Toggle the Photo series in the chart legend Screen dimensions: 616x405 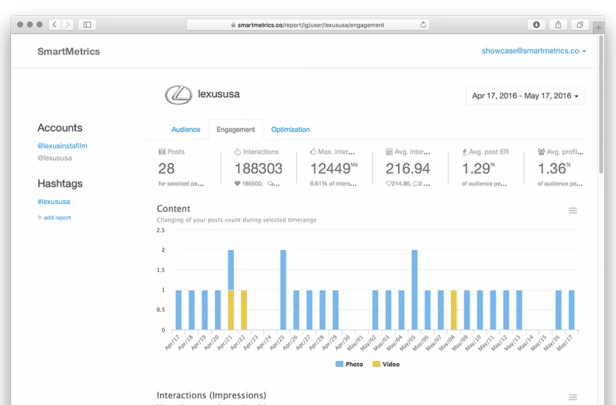point(349,364)
